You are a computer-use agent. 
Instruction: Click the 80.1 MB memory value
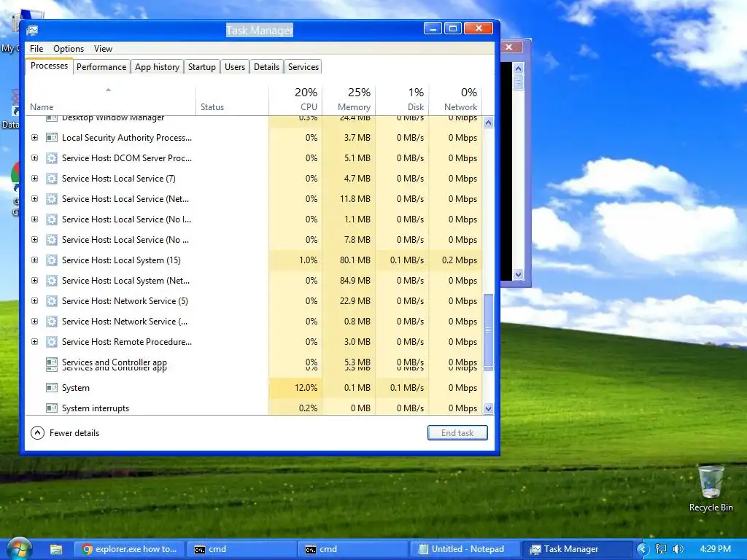(x=355, y=260)
